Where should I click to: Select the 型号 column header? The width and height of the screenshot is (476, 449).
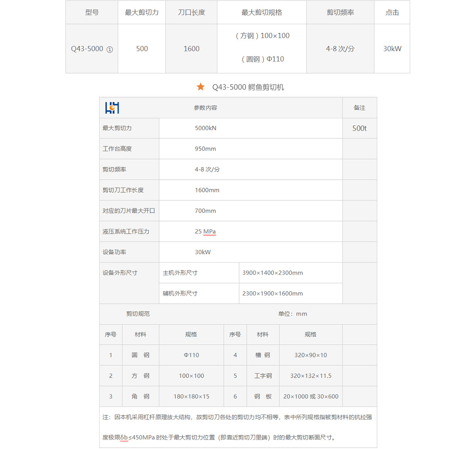click(x=92, y=13)
